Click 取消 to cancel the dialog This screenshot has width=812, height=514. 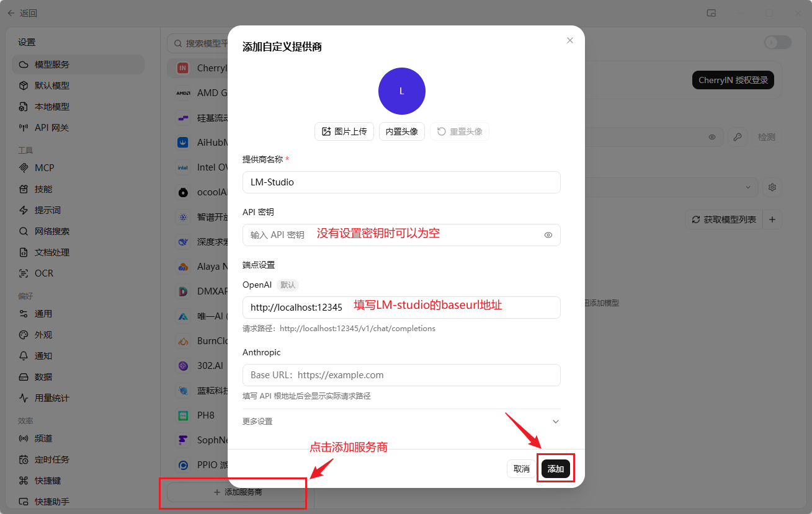pyautogui.click(x=522, y=469)
